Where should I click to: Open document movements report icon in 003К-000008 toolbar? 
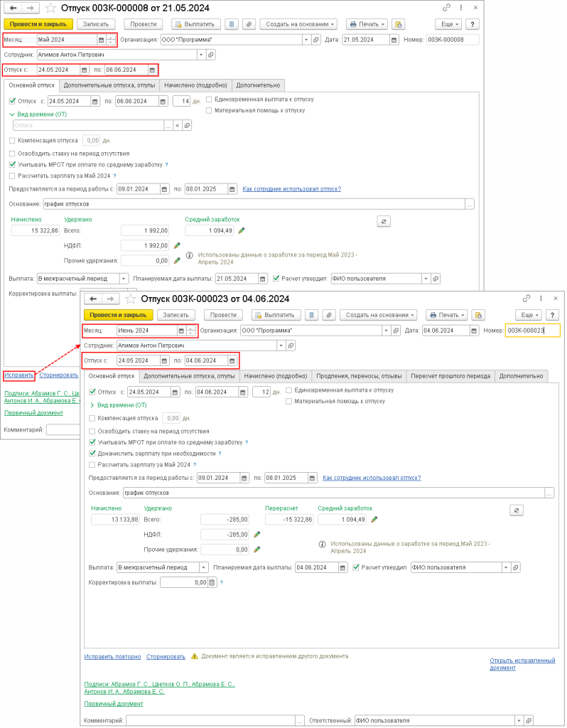232,25
